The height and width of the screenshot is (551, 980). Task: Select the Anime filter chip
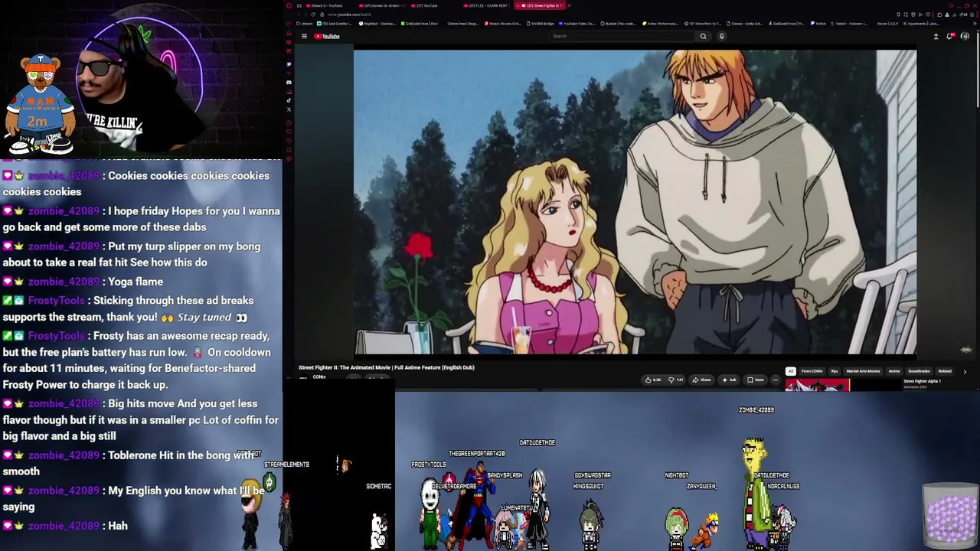point(893,371)
